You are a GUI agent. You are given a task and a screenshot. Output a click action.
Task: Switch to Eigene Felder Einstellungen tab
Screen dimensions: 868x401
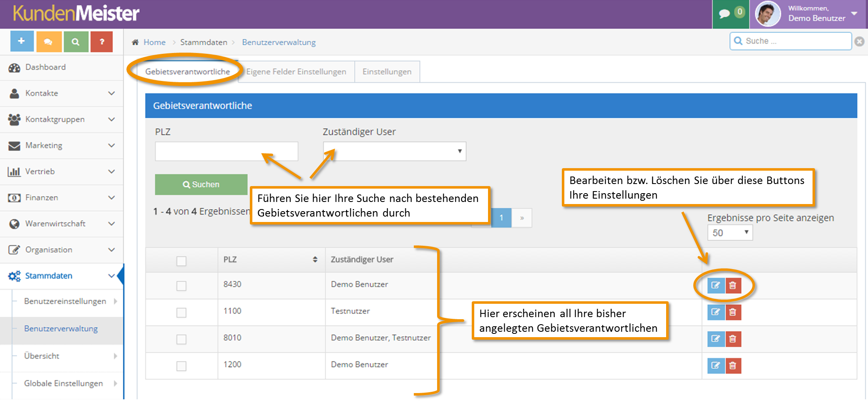(296, 72)
